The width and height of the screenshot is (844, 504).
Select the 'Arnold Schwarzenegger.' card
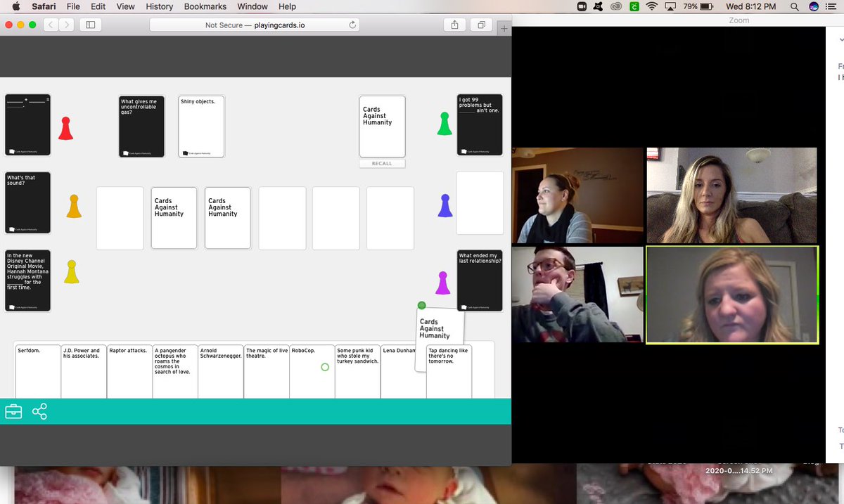click(x=221, y=371)
